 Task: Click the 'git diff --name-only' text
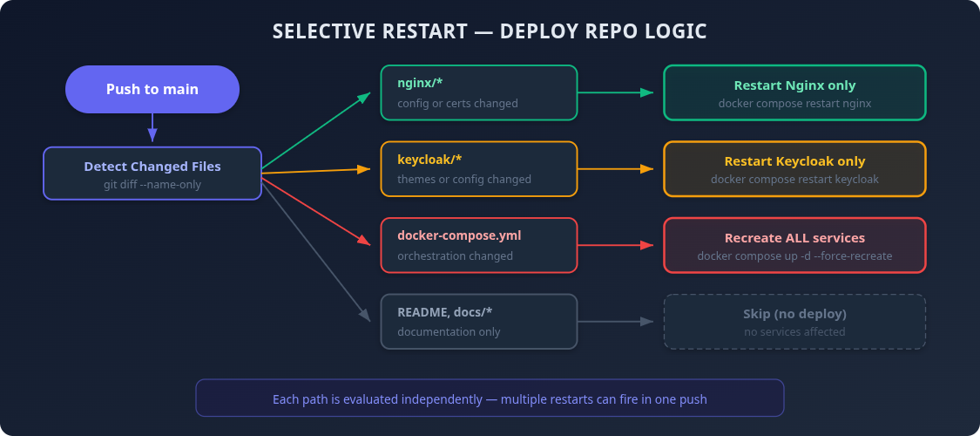(x=152, y=185)
